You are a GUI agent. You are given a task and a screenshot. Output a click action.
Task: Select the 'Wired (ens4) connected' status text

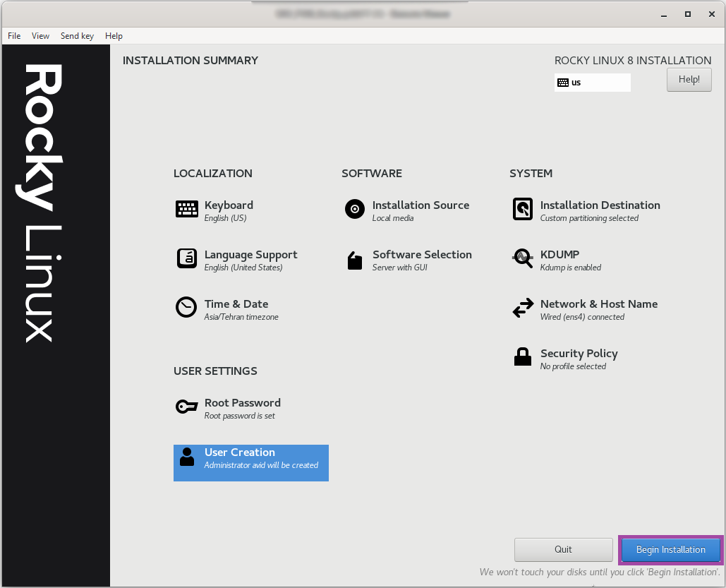coord(583,317)
